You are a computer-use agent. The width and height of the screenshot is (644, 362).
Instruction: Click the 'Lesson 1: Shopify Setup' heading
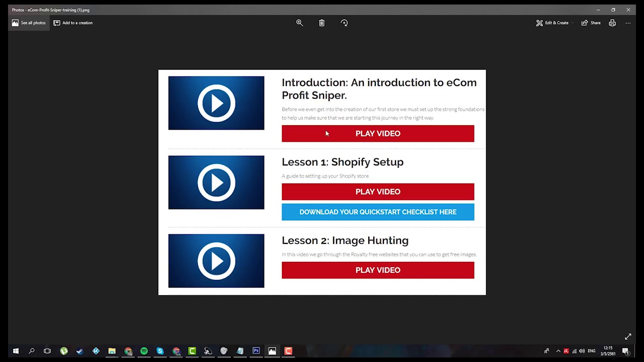point(343,162)
